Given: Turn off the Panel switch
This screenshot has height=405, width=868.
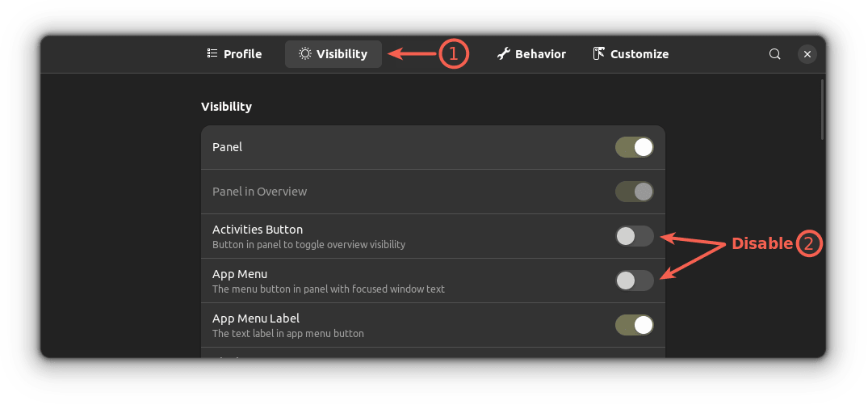Looking at the screenshot, I should point(634,147).
